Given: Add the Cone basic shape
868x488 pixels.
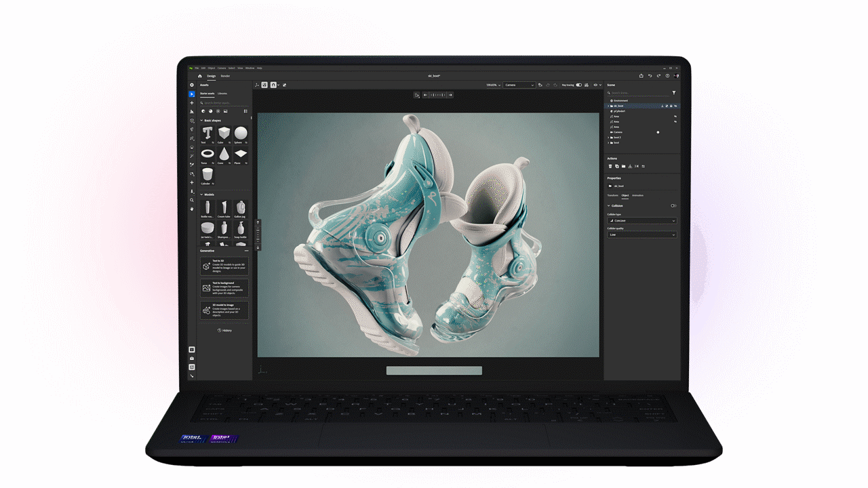Looking at the screenshot, I should [x=224, y=155].
